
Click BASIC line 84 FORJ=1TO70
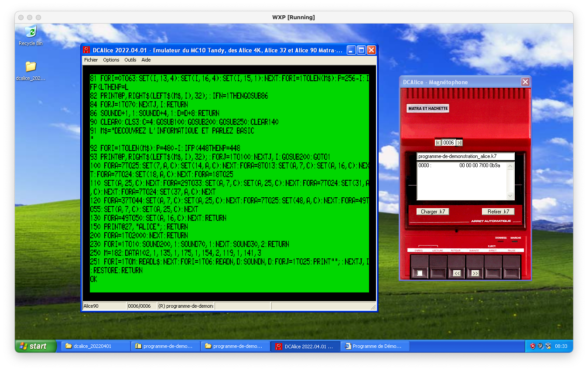(x=139, y=105)
